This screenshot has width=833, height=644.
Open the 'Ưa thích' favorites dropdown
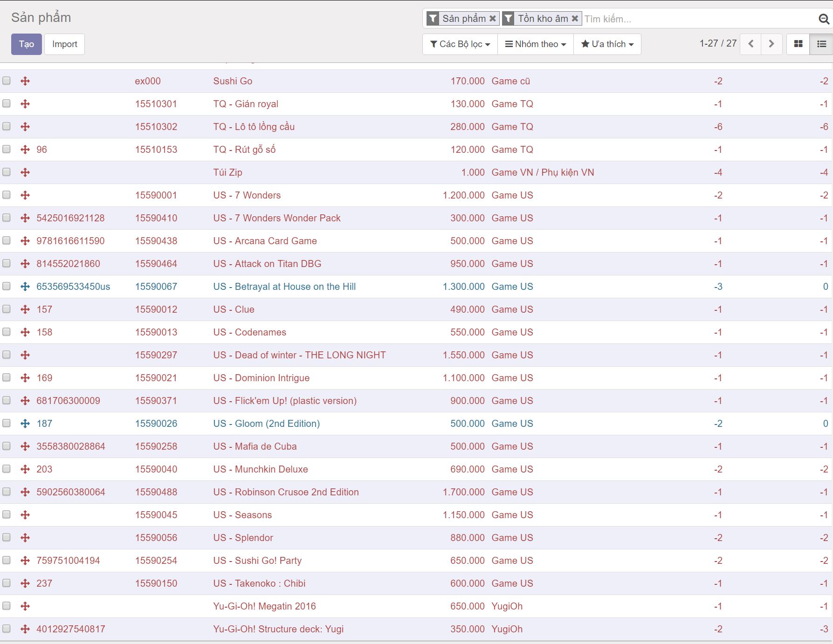pos(607,44)
